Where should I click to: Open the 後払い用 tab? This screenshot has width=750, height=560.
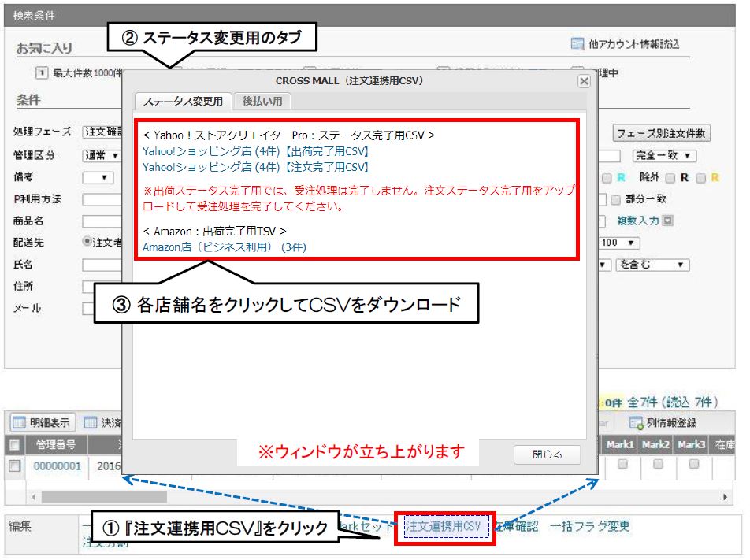(262, 102)
